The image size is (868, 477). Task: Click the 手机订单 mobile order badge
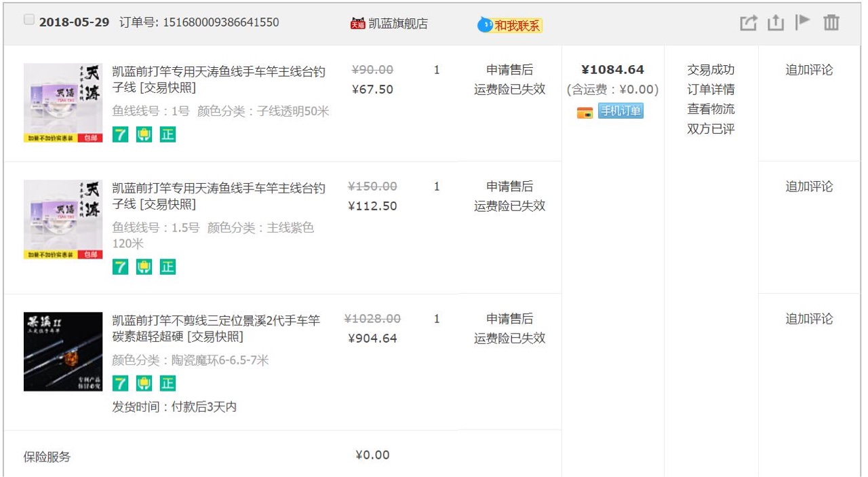(620, 111)
